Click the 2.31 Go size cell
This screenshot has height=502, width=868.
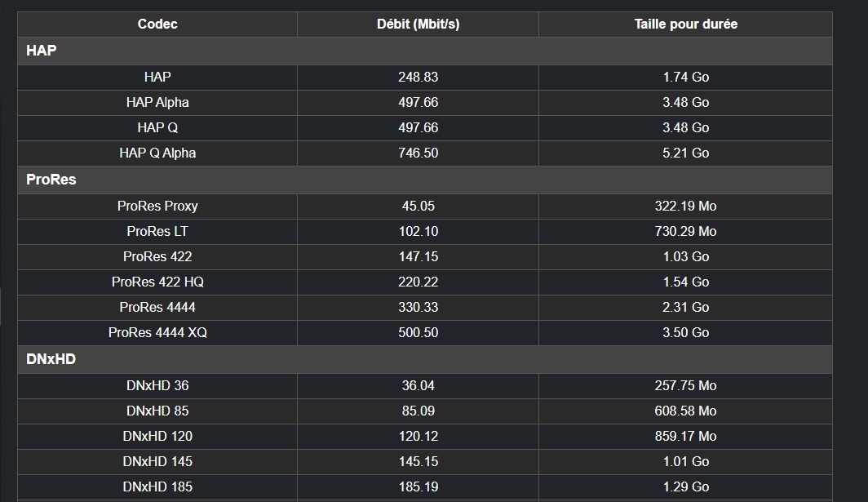685,307
